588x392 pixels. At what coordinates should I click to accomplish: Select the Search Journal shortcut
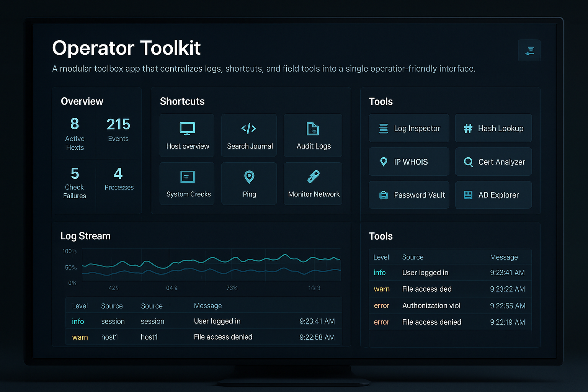[x=249, y=136]
